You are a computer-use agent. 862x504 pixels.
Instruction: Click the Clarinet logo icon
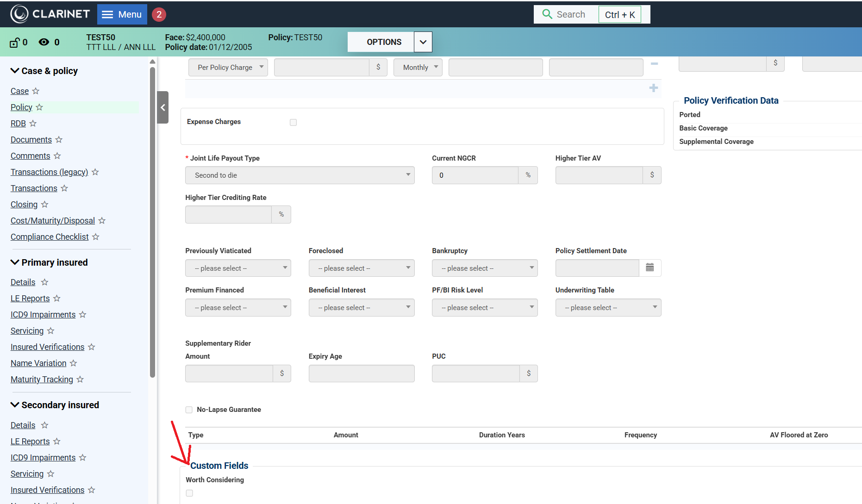(x=19, y=14)
